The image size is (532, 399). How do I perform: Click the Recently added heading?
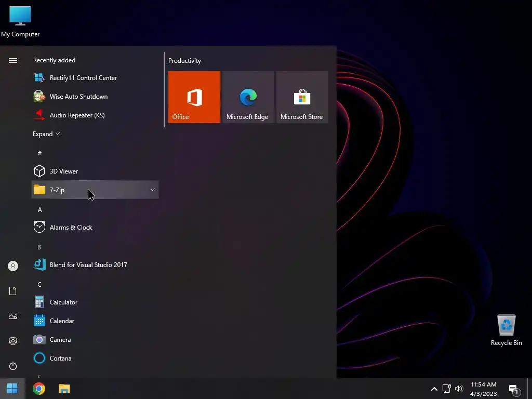(54, 60)
